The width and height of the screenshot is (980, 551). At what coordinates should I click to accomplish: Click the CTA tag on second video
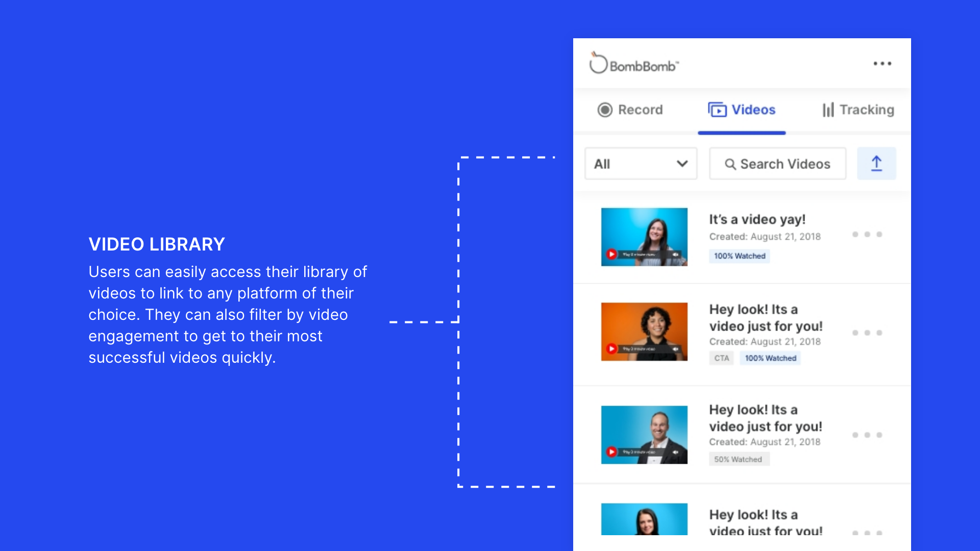point(721,358)
